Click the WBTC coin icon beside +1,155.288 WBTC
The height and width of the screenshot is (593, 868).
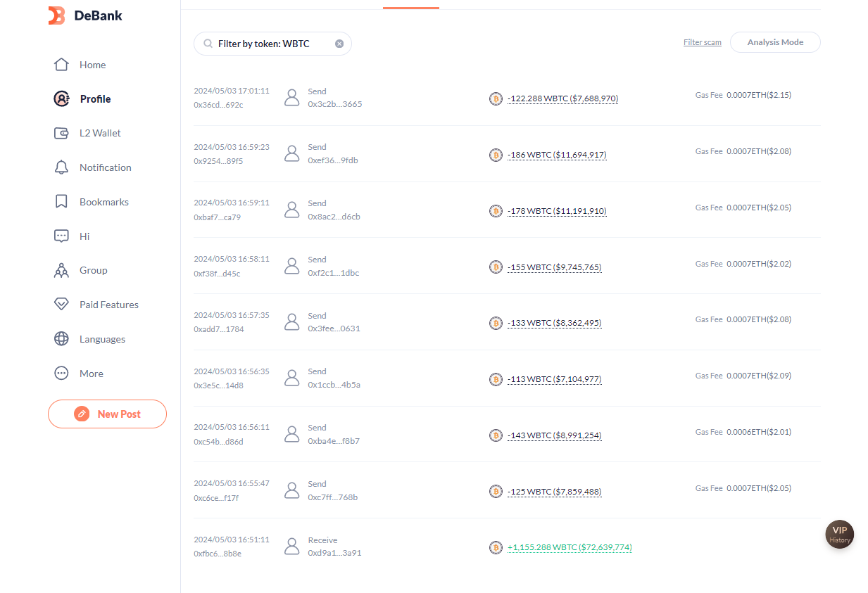[x=496, y=547]
